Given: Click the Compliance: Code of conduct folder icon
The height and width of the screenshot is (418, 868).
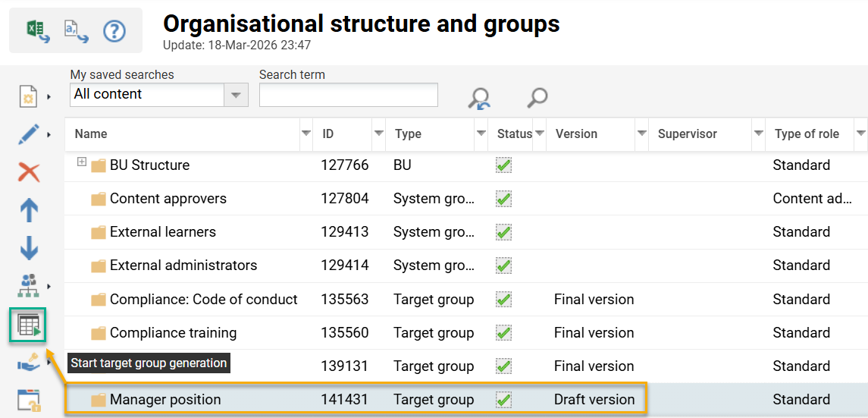Looking at the screenshot, I should (x=99, y=300).
